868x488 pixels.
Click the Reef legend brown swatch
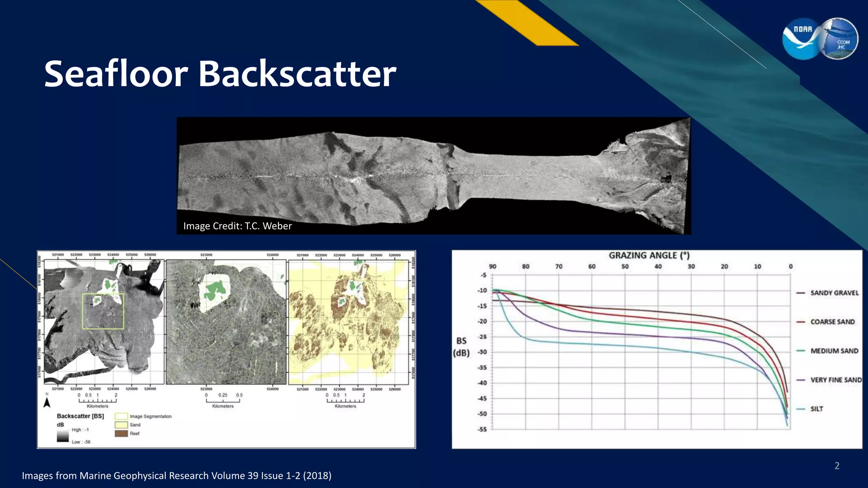click(x=121, y=433)
